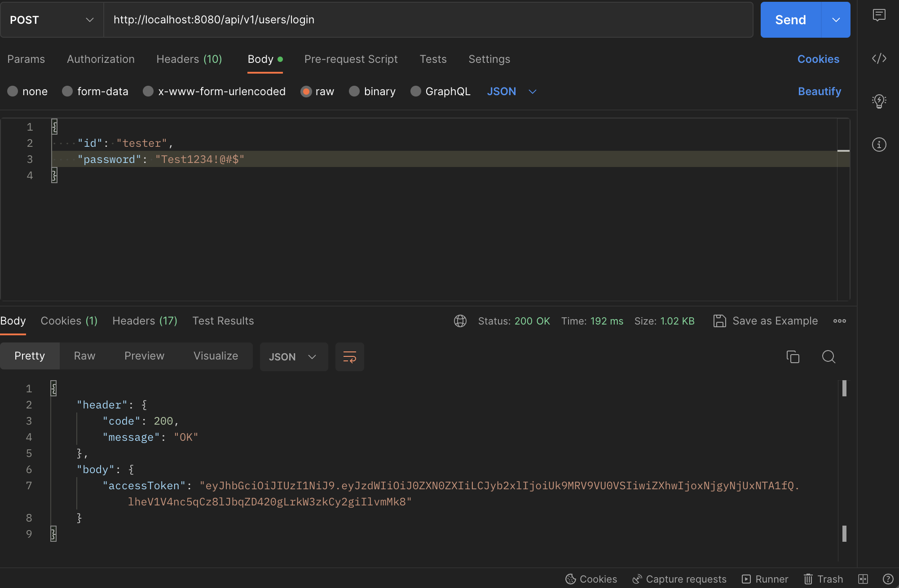Image resolution: width=899 pixels, height=588 pixels.
Task: Click the network globe icon
Action: click(x=460, y=321)
